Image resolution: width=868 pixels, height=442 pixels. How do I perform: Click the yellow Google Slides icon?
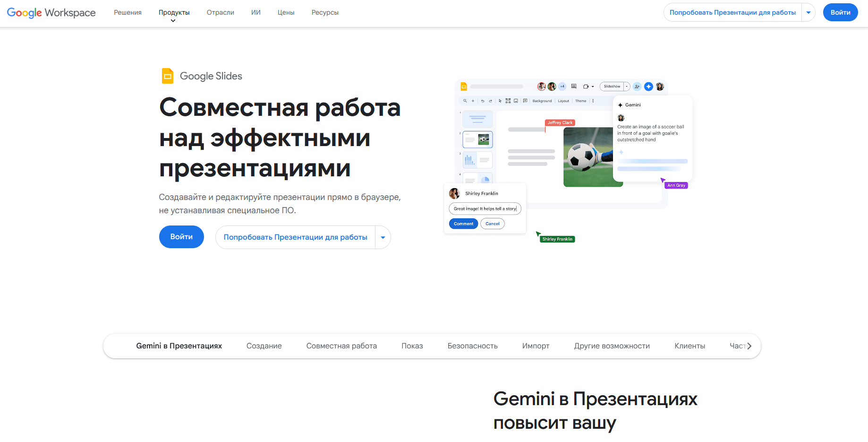(x=168, y=76)
